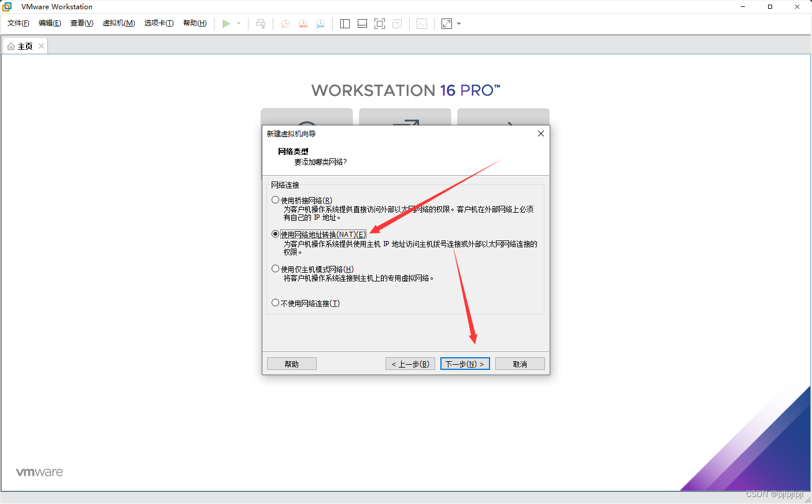Viewport: 812px width, 504px height.
Task: Click the home icon on 主页 tab
Action: click(x=11, y=46)
